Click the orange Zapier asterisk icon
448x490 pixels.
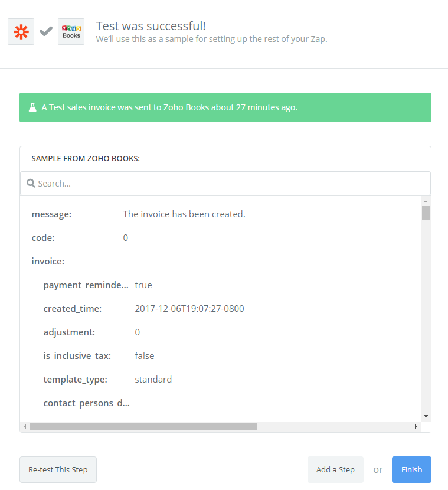(x=21, y=31)
